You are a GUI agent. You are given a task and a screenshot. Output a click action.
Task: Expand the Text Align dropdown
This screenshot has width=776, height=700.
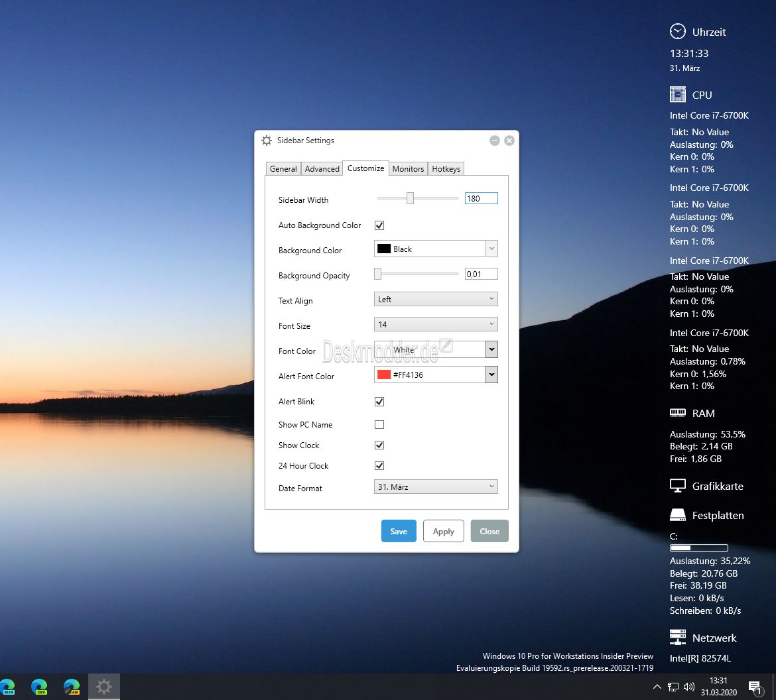pyautogui.click(x=436, y=299)
